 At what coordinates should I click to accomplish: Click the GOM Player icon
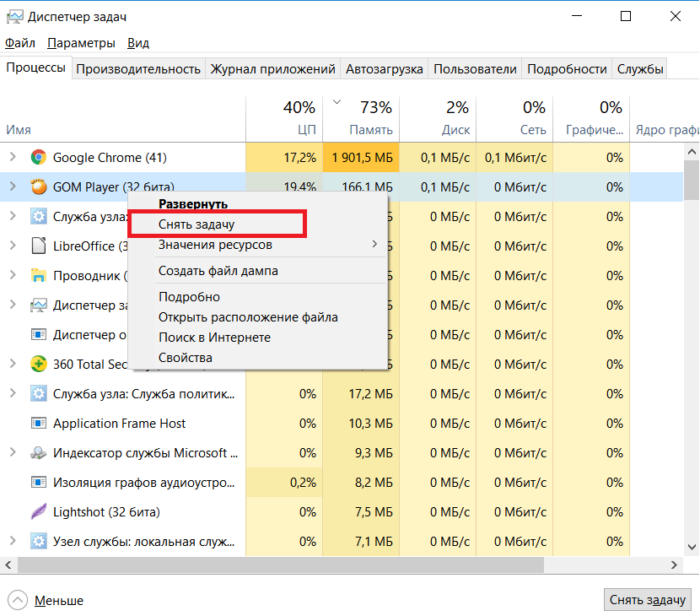39,186
